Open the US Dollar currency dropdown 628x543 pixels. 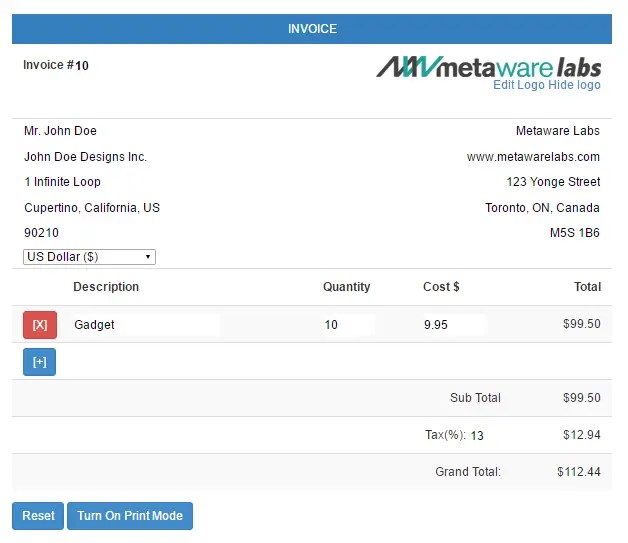[x=89, y=257]
